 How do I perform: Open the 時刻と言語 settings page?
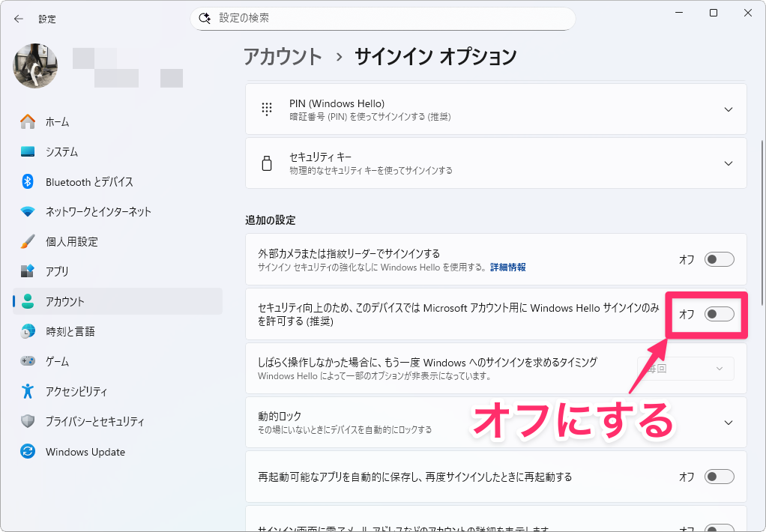(x=70, y=331)
